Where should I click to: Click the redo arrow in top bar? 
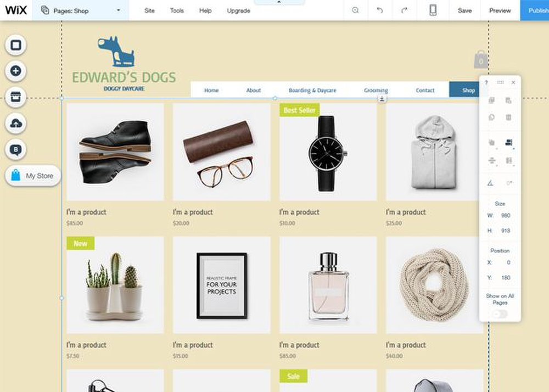404,10
